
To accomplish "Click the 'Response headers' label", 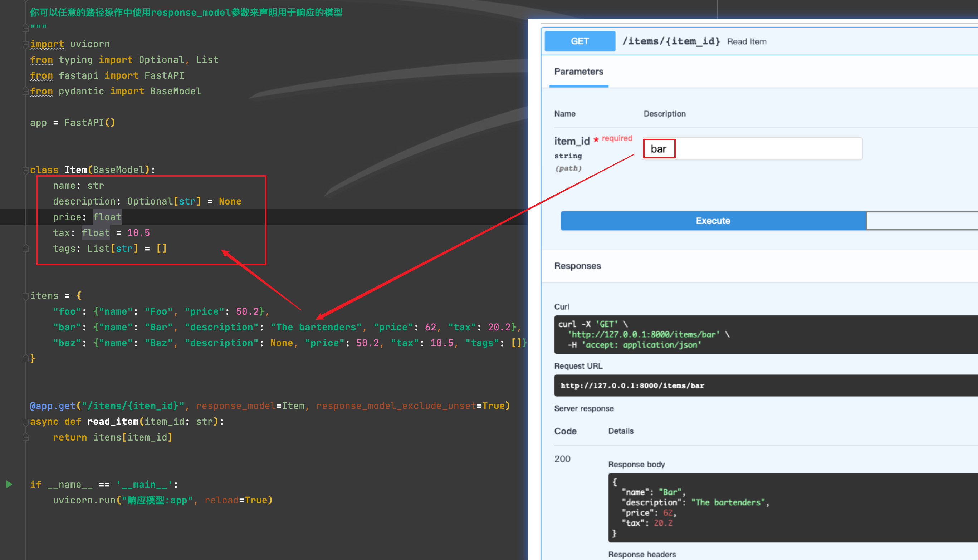I will (642, 554).
